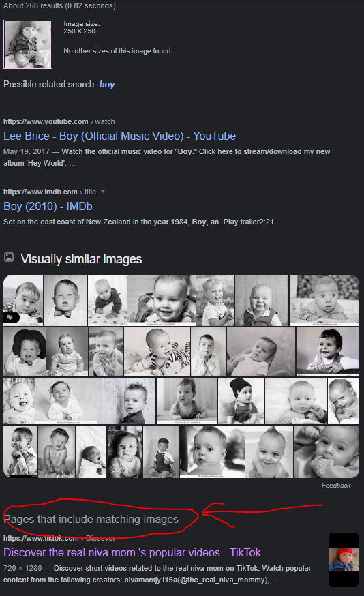The height and width of the screenshot is (596, 364).
Task: Click the tag icon on first similar image
Action: 11,317
